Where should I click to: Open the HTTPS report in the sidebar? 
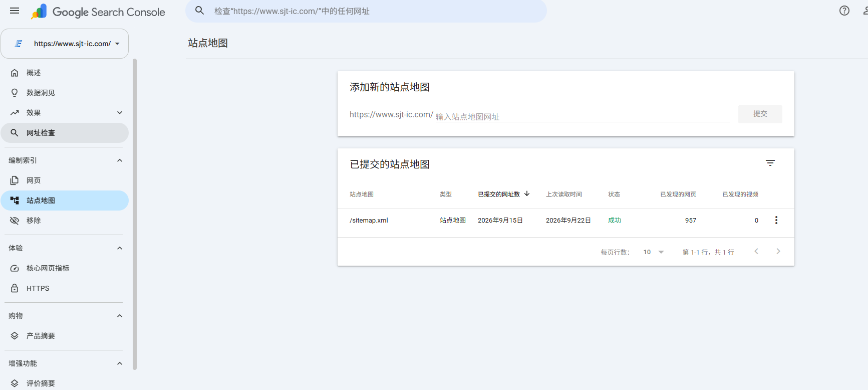click(x=65, y=288)
